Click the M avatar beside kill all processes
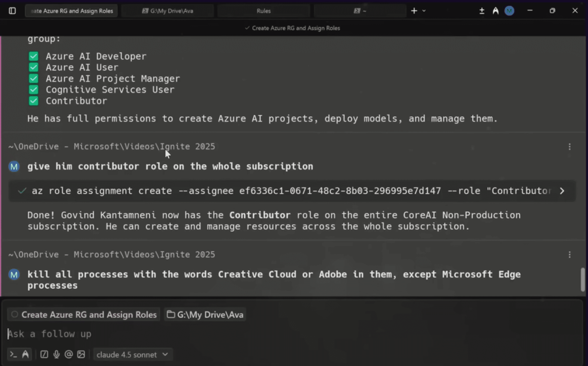 tap(14, 274)
